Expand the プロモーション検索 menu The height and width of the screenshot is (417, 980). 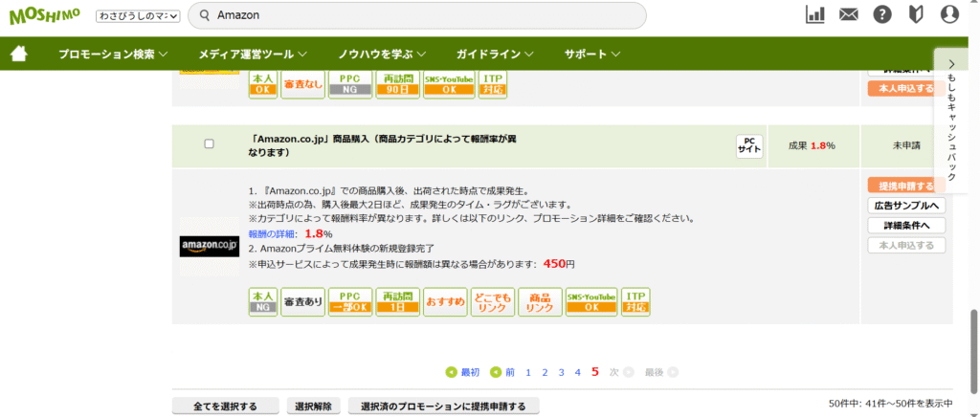pyautogui.click(x=113, y=55)
